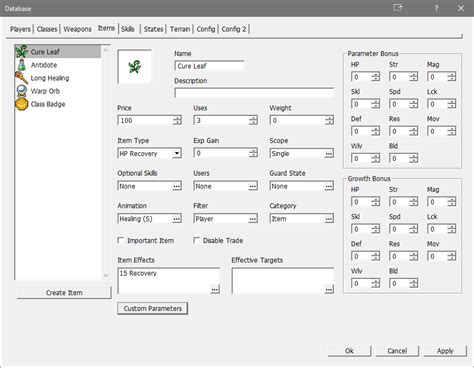Click the title bar export window icon
Image resolution: width=474 pixels, height=368 pixels.
398,8
